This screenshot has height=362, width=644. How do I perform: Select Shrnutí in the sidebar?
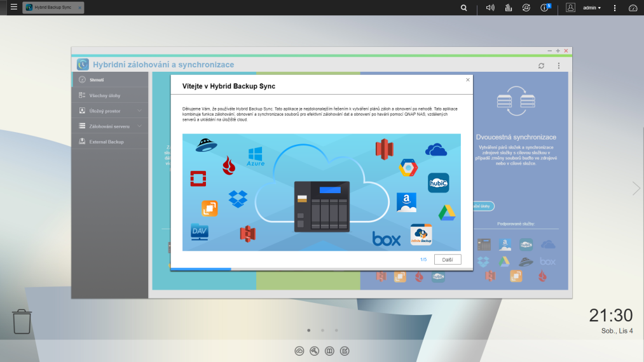(x=110, y=79)
